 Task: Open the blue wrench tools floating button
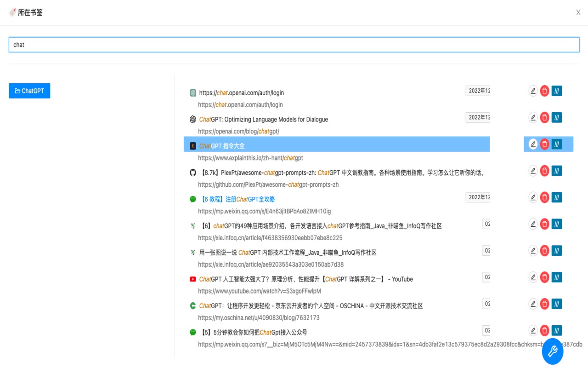click(x=553, y=351)
